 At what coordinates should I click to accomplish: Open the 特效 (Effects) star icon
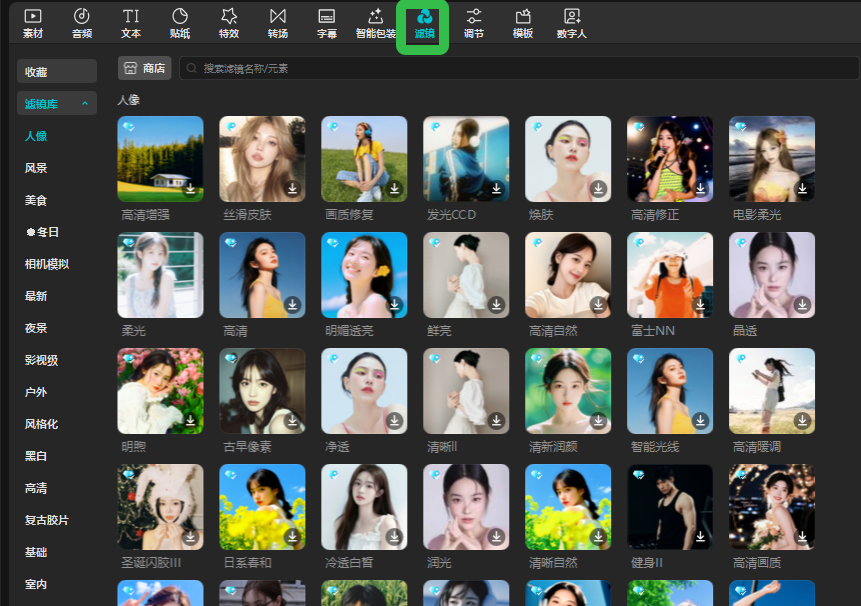click(x=229, y=23)
